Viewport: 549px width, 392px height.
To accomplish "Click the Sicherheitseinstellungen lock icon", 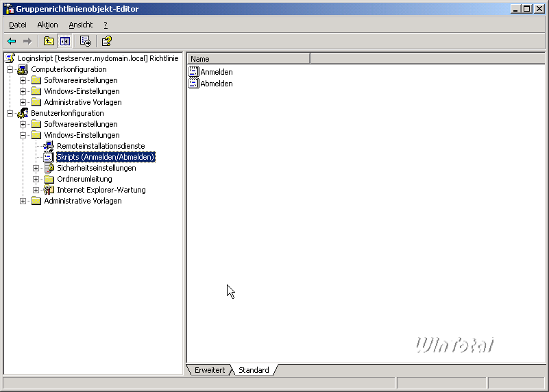I will (49, 168).
